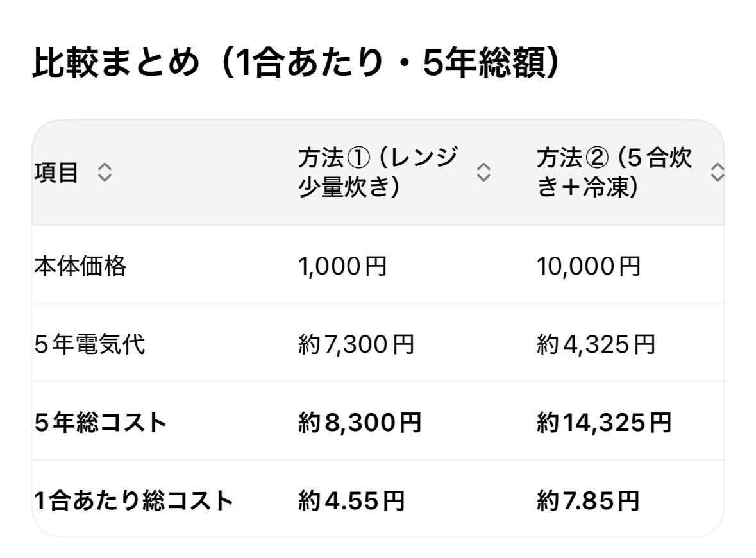This screenshot has width=756, height=558.
Task: Select the 方法② (5合炊き+冷凍) header text
Action: [x=614, y=172]
